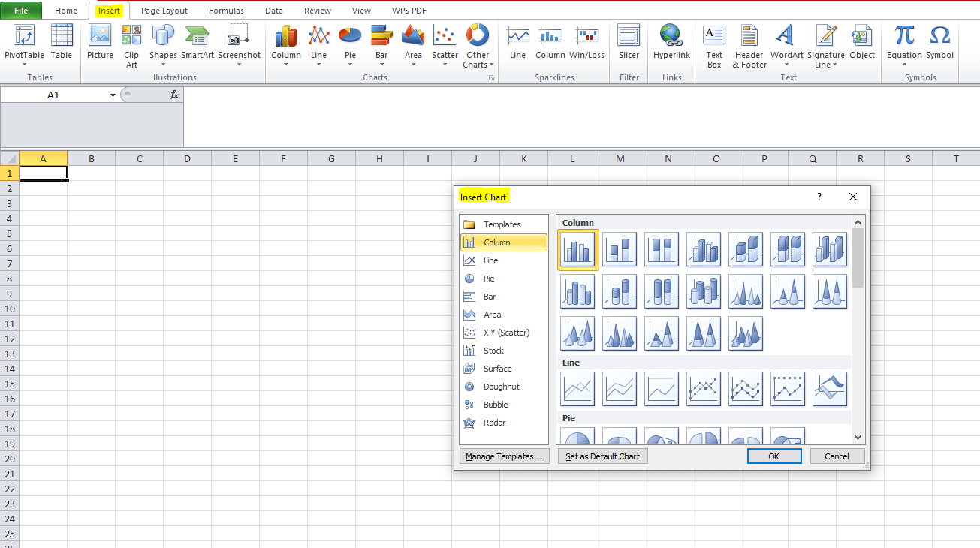This screenshot has height=548, width=980.
Task: Select the Bar chart ribbon button
Action: point(381,45)
